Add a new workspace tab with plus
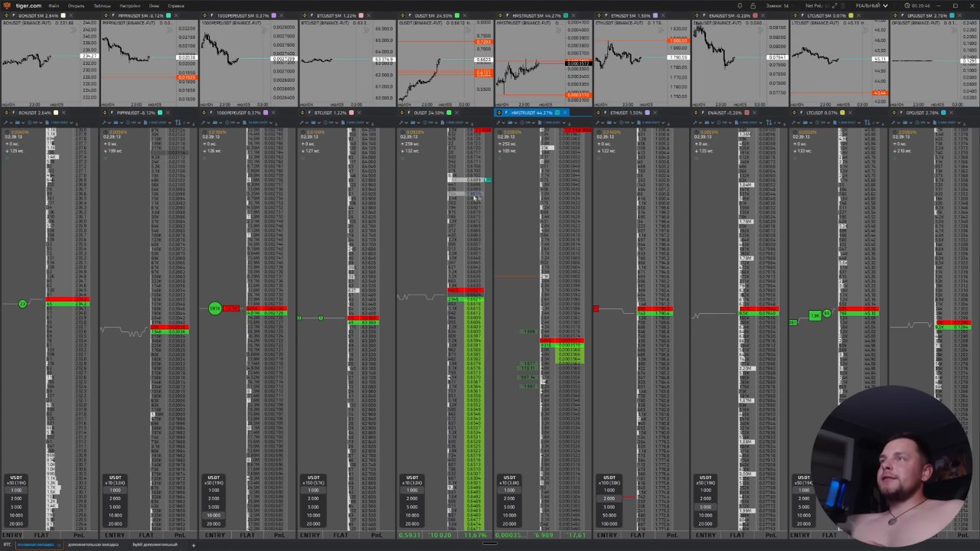This screenshot has width=980, height=551. [x=194, y=545]
